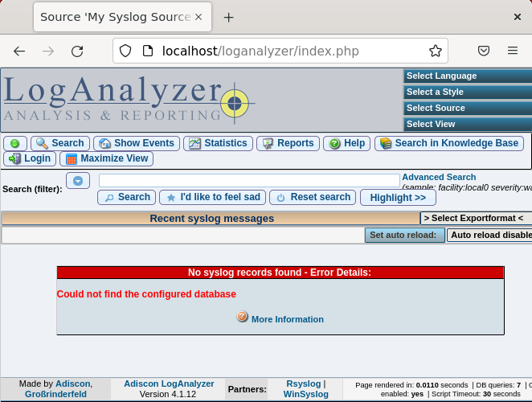Open the Pocket save icon
The height and width of the screenshot is (402, 532).
click(484, 51)
